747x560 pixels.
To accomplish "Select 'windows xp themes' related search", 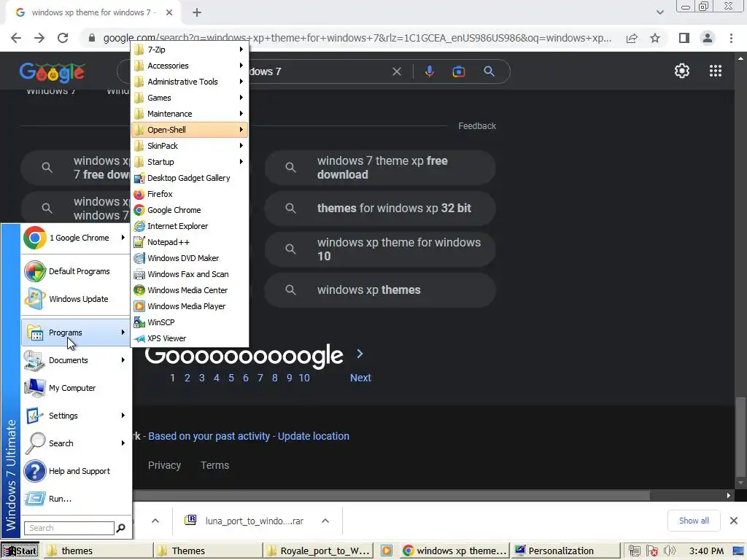I will (380, 290).
